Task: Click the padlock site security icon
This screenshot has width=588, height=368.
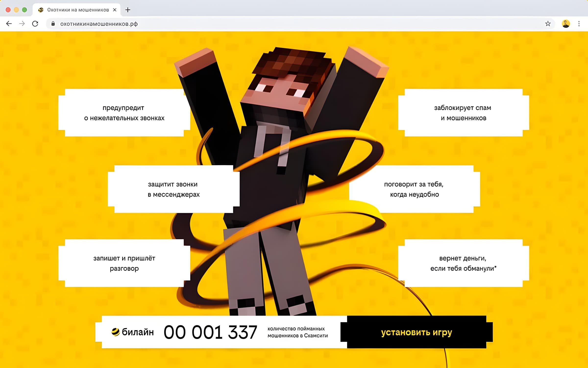Action: 53,24
